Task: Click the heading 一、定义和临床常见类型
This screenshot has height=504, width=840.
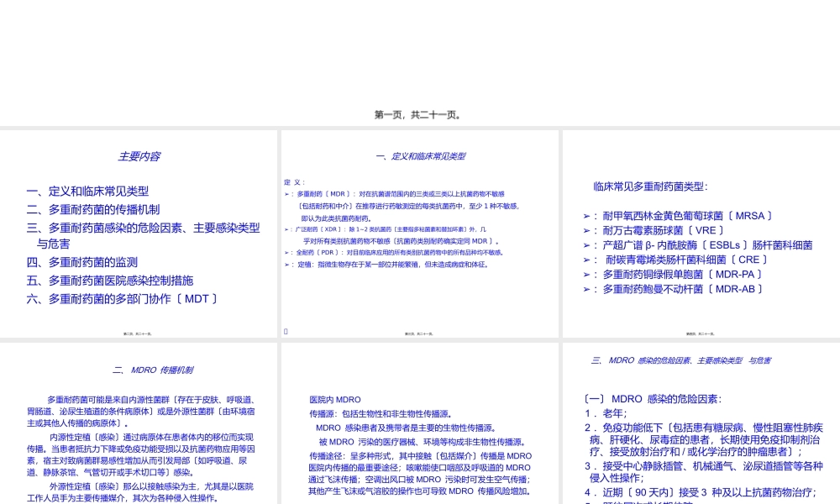Action: 419,155
